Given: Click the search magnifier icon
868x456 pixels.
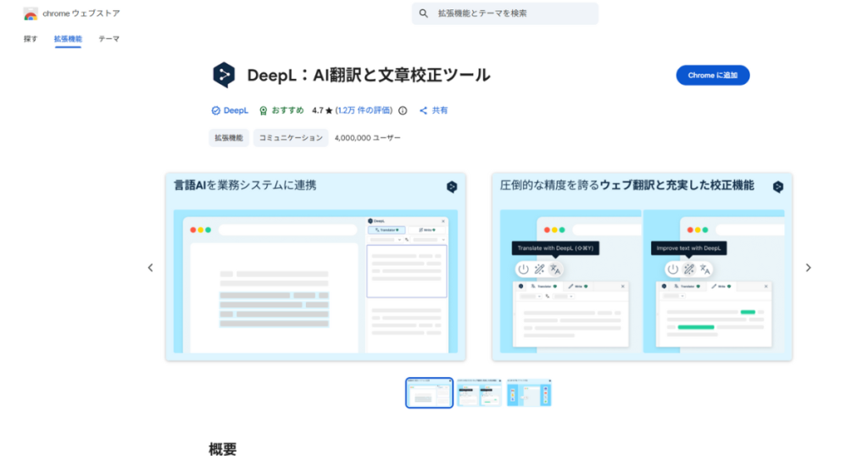Looking at the screenshot, I should point(424,14).
